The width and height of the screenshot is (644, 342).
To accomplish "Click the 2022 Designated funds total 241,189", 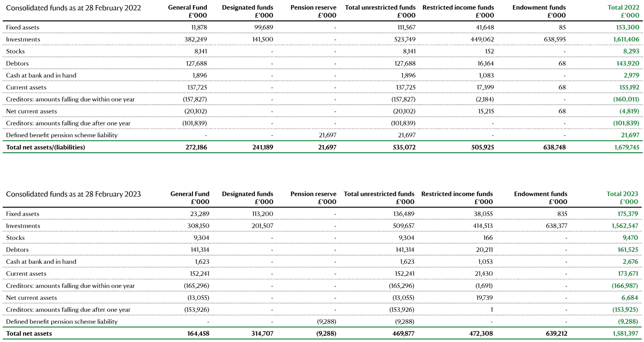I will pos(263,147).
